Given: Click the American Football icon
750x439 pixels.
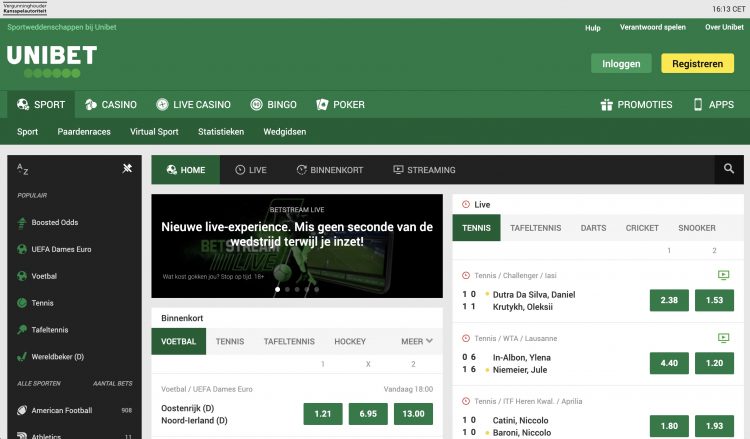Looking at the screenshot, I should click(x=22, y=410).
